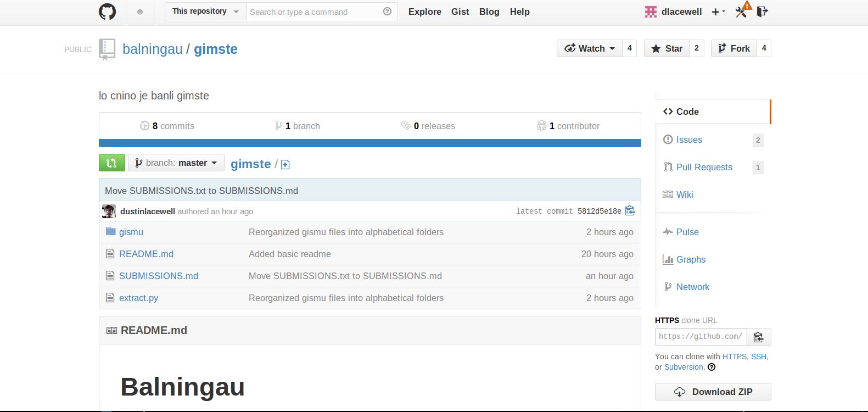868x412 pixels.
Task: Select the HTTPS clone URL field
Action: tap(701, 337)
